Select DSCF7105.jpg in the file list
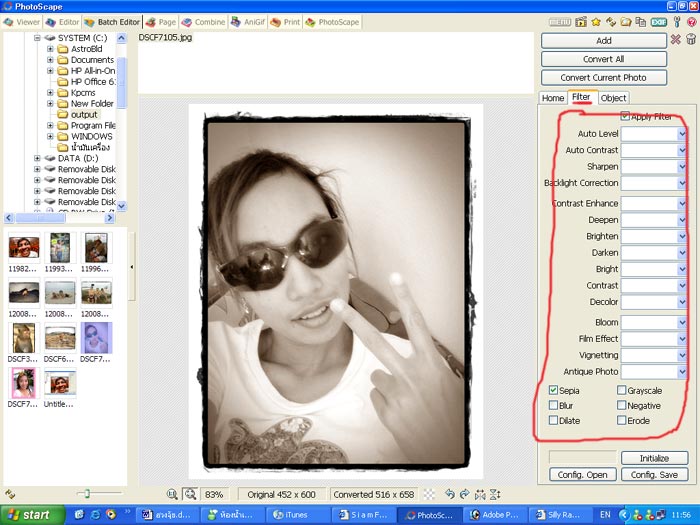 (165, 38)
